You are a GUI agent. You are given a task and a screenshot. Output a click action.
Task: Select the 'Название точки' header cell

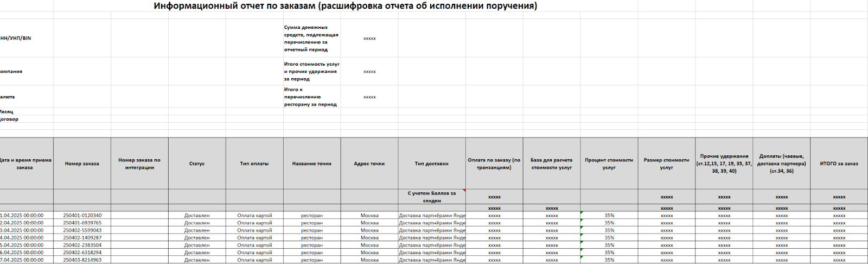pyautogui.click(x=312, y=164)
